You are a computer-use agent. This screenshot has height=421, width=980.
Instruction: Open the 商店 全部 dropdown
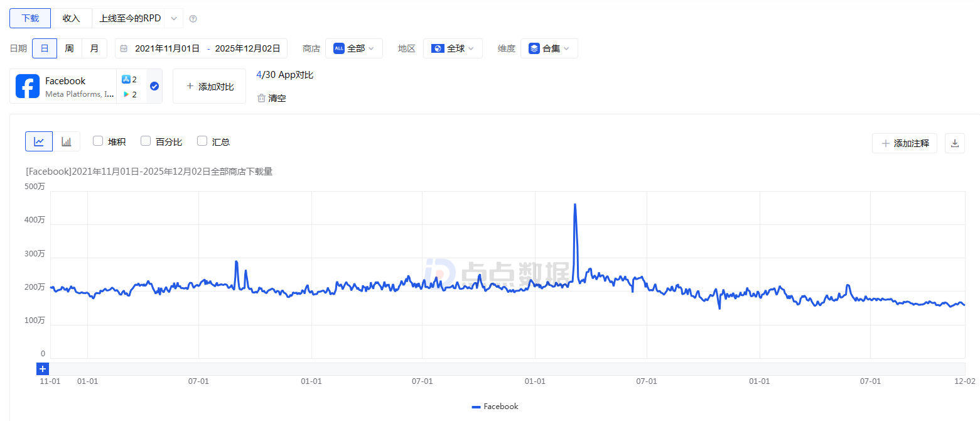pyautogui.click(x=353, y=48)
